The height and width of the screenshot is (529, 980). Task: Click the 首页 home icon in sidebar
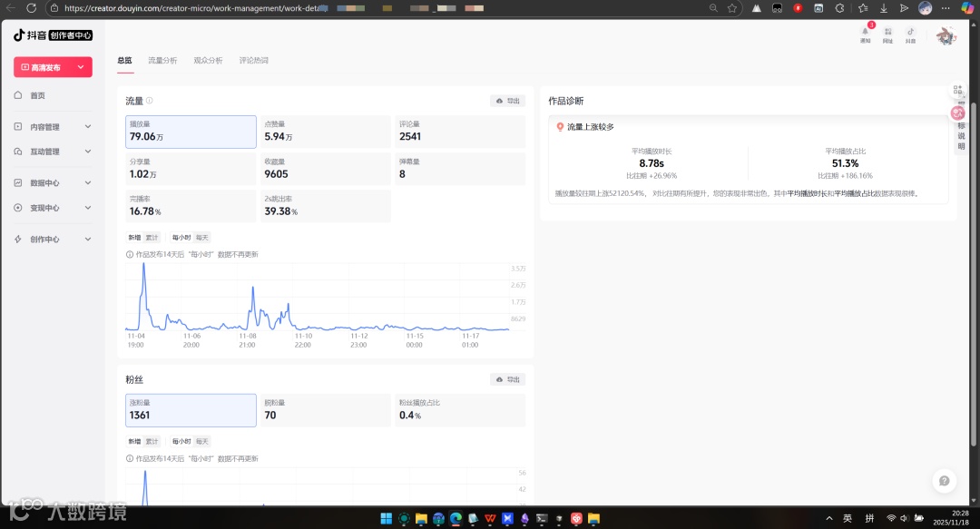(18, 95)
